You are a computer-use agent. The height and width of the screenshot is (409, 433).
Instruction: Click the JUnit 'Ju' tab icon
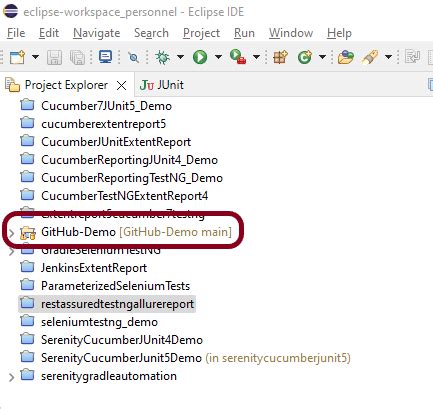(x=147, y=85)
